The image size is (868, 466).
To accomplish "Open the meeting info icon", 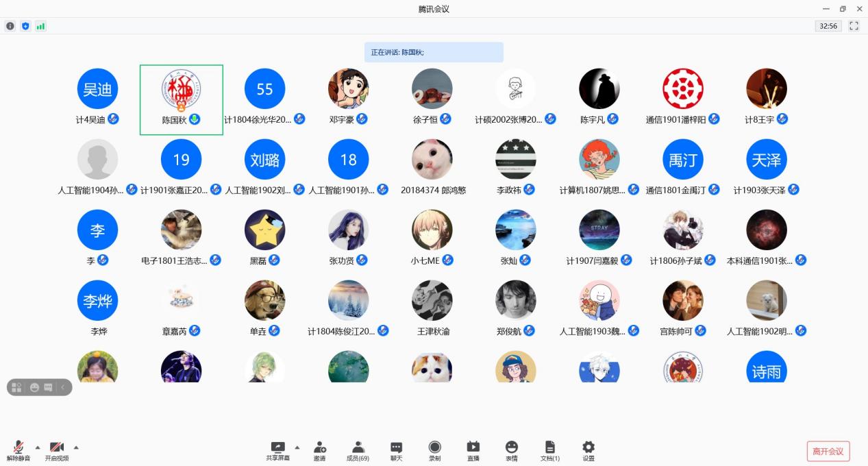I will (x=10, y=26).
